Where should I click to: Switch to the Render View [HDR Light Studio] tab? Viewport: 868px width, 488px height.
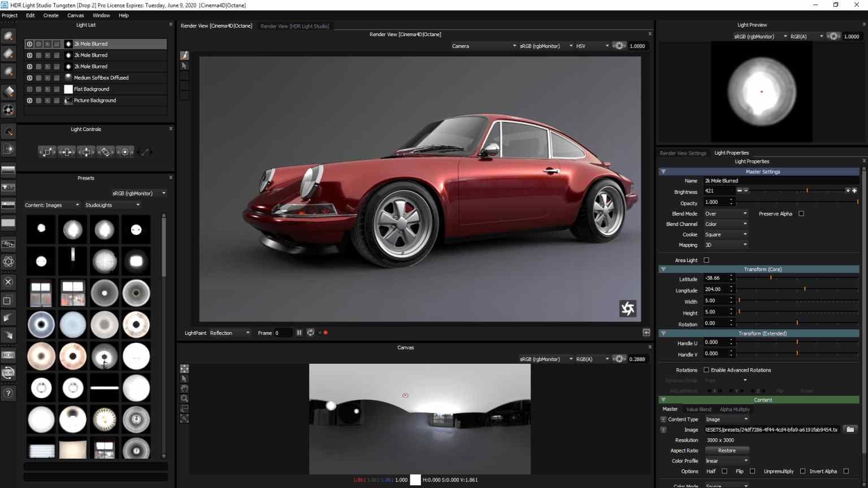294,25
